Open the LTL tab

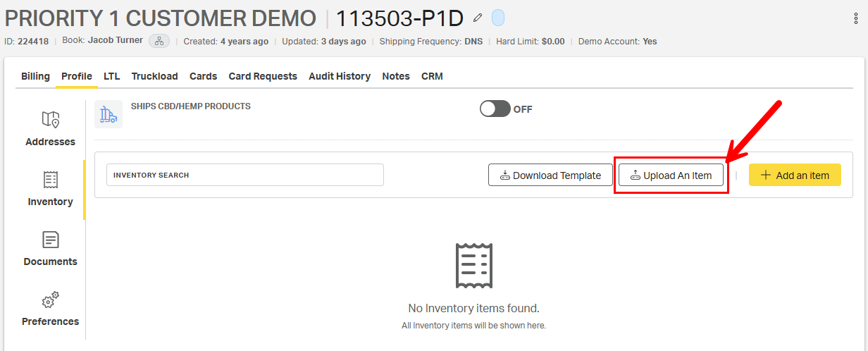(x=111, y=76)
